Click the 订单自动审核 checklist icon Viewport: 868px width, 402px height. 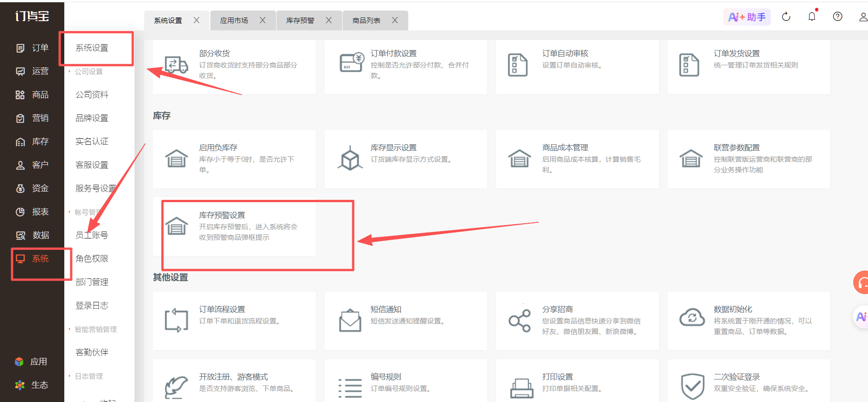pos(518,65)
